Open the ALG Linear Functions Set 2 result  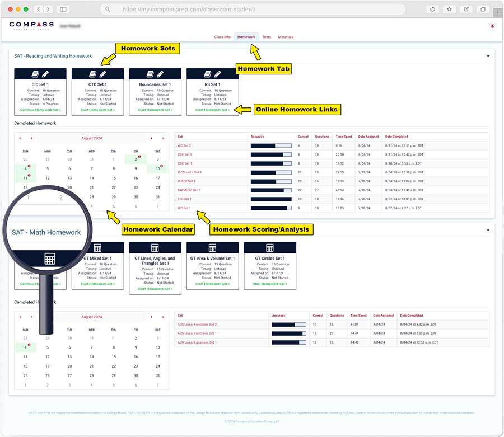click(197, 325)
